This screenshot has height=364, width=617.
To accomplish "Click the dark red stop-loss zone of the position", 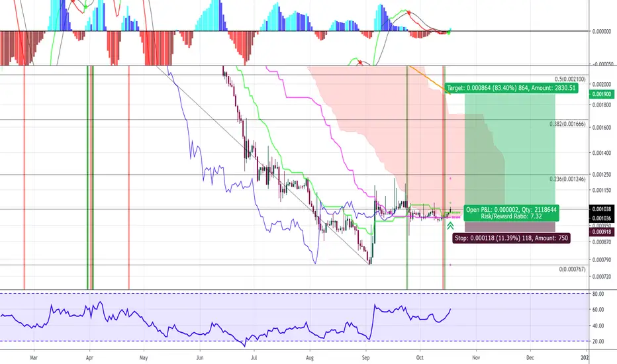I will (x=510, y=226).
